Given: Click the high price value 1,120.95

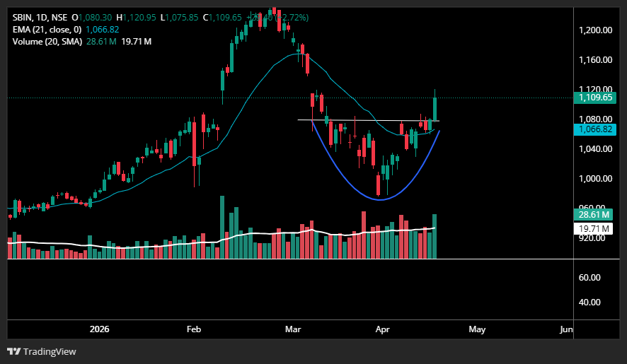Looking at the screenshot, I should pos(139,18).
